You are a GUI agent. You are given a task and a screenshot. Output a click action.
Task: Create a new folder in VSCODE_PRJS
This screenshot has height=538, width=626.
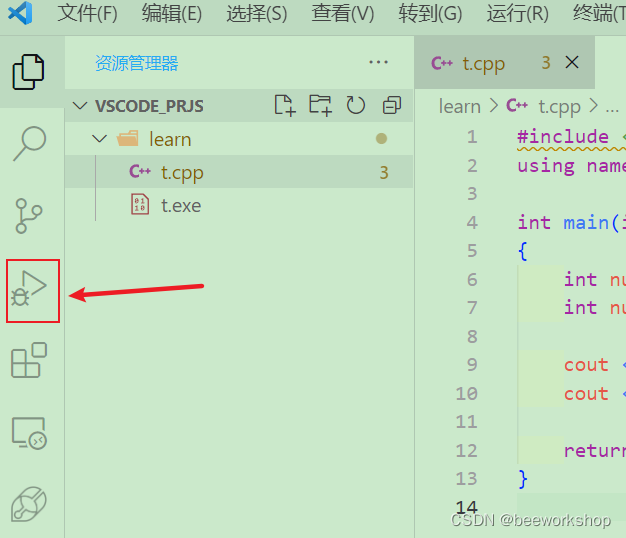click(x=321, y=106)
